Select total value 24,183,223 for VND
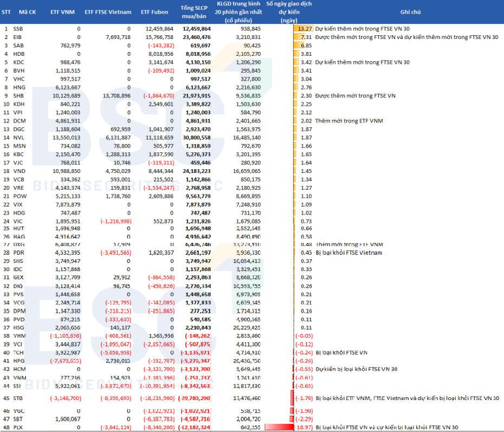The image size is (504, 432). [197, 171]
